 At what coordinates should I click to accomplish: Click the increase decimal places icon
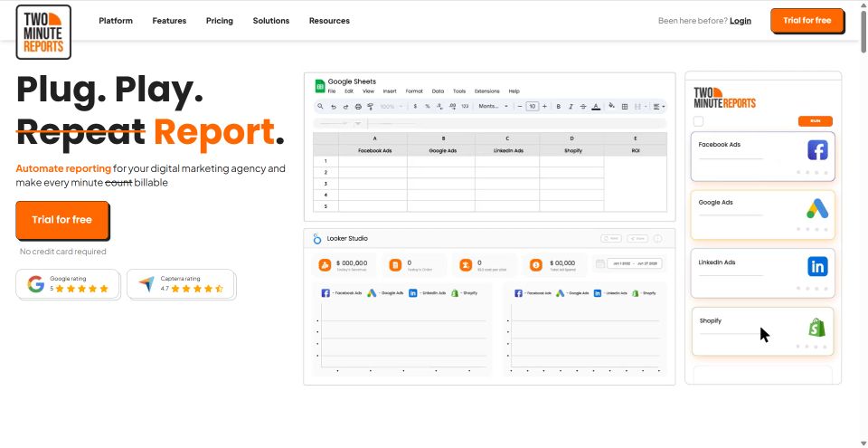(x=452, y=107)
